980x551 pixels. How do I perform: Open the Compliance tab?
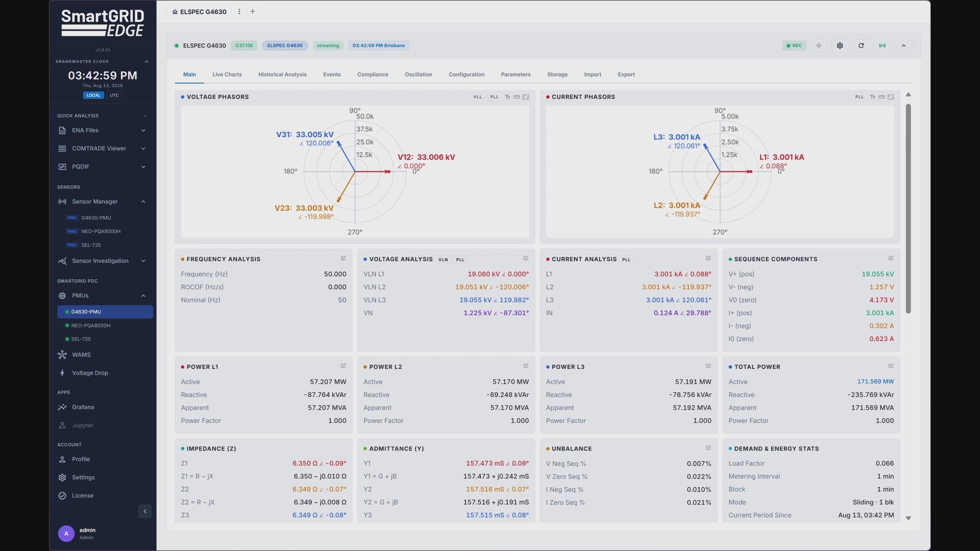click(373, 74)
